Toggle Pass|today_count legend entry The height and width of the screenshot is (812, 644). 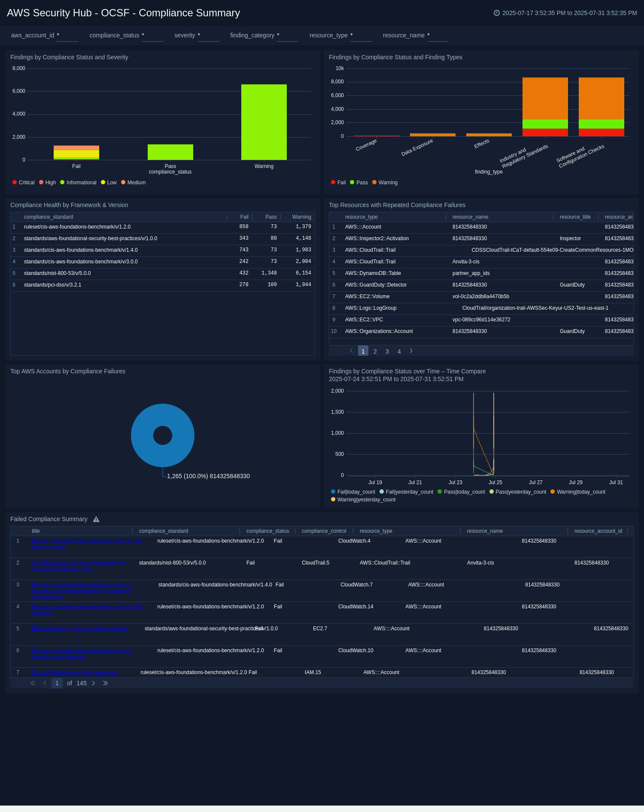[x=461, y=492]
